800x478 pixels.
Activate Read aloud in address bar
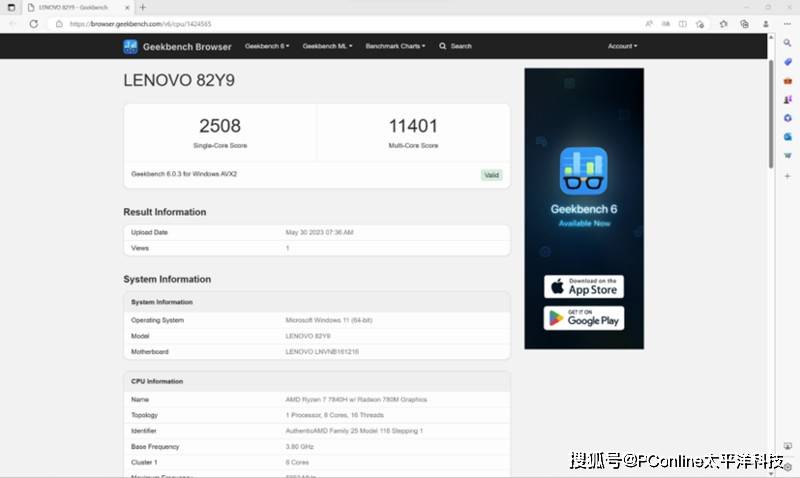pyautogui.click(x=648, y=24)
